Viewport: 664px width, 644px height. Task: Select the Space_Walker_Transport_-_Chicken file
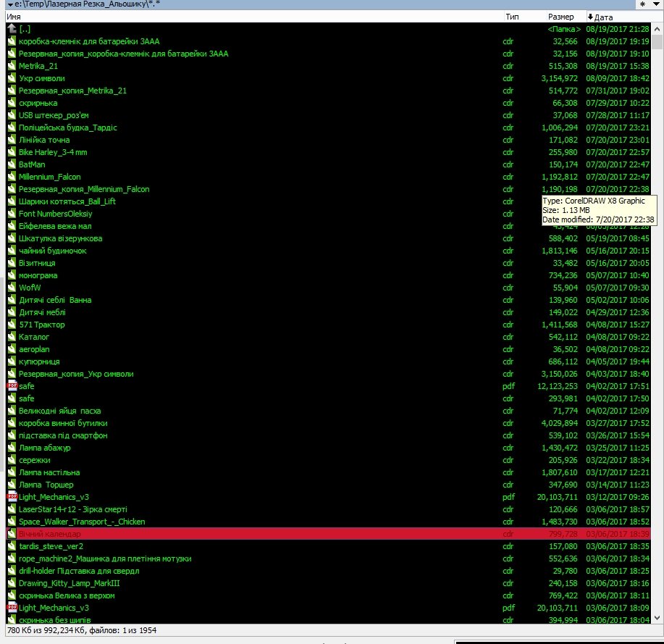[82, 522]
